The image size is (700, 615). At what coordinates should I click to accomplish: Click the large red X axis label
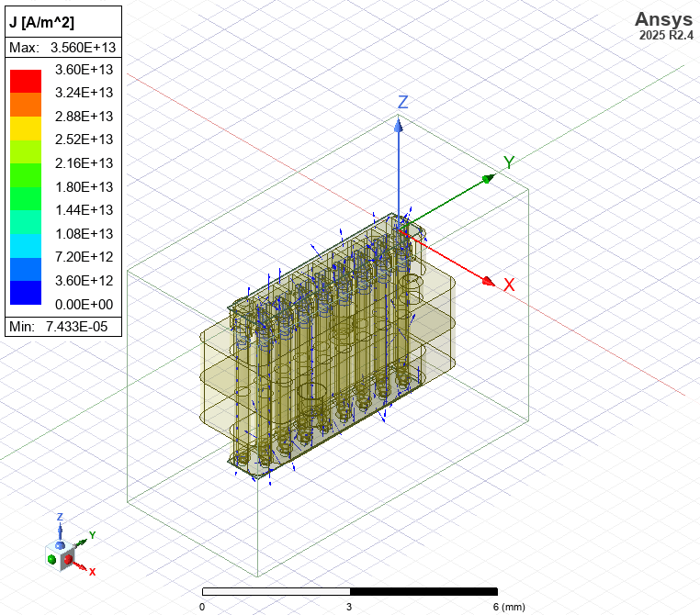tap(509, 285)
